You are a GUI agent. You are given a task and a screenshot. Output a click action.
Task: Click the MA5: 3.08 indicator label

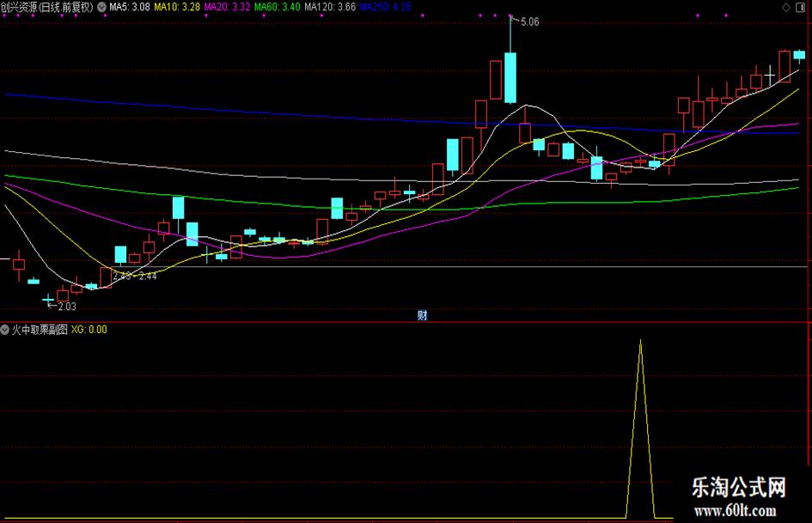pos(130,7)
